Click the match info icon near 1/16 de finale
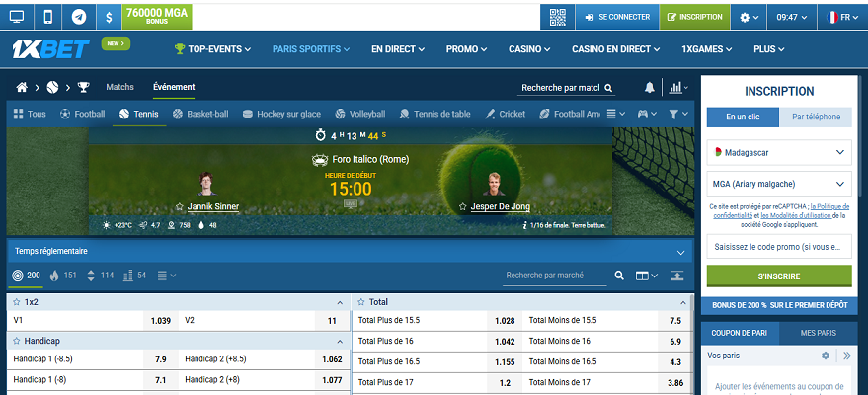Viewport: 868px width, 395px height. (524, 226)
